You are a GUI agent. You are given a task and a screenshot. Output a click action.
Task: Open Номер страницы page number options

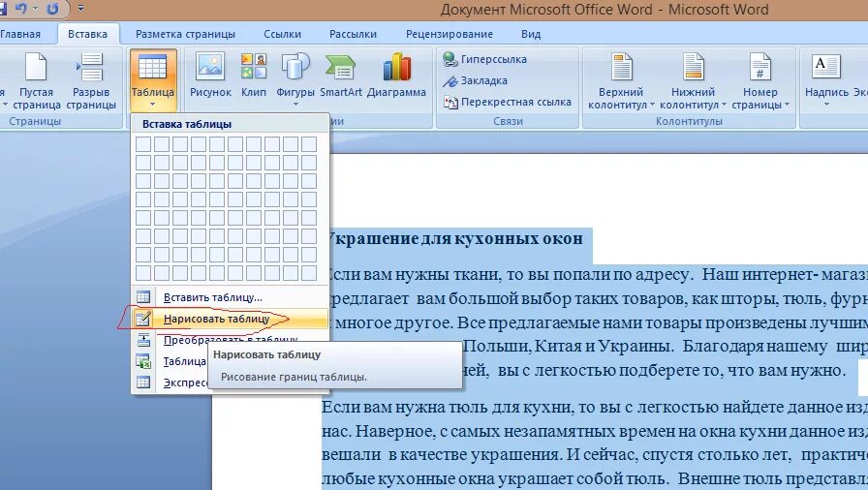[x=760, y=81]
